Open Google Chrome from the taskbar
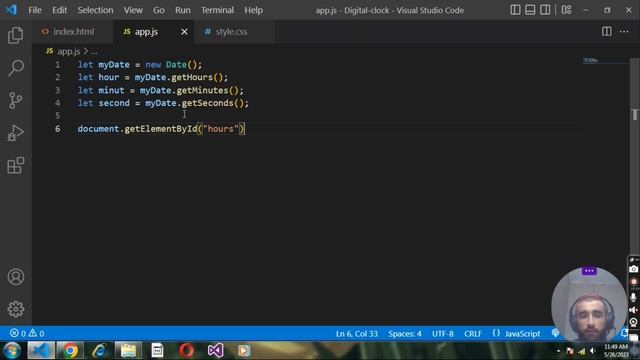The width and height of the screenshot is (640, 360). (70, 351)
